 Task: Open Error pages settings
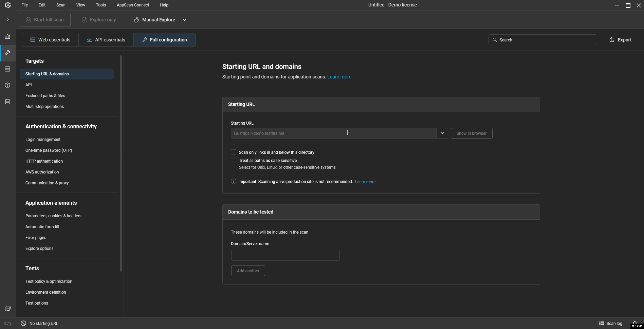[x=36, y=238]
